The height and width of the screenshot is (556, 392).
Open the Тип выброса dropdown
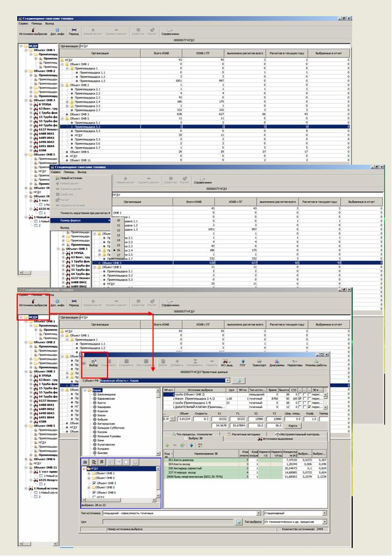[324, 522]
